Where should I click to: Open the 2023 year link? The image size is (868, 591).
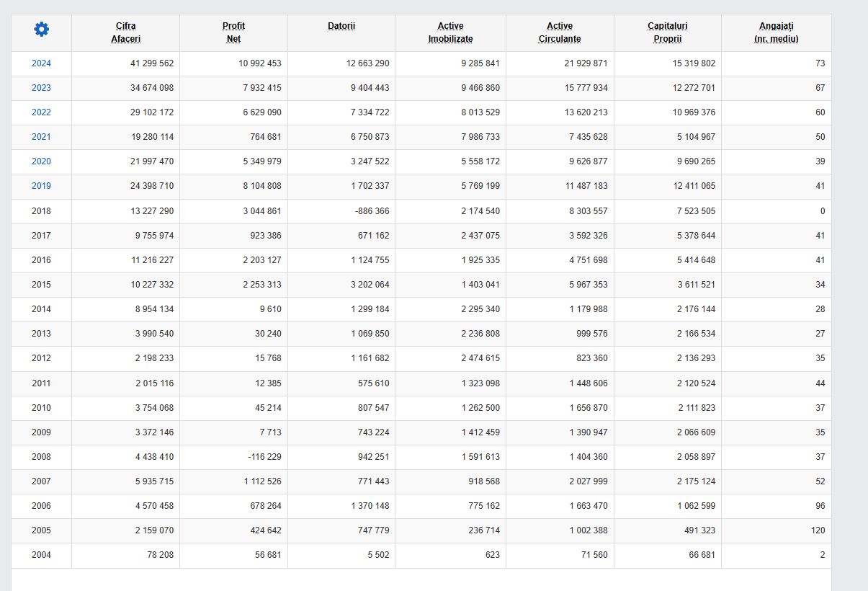click(x=41, y=88)
